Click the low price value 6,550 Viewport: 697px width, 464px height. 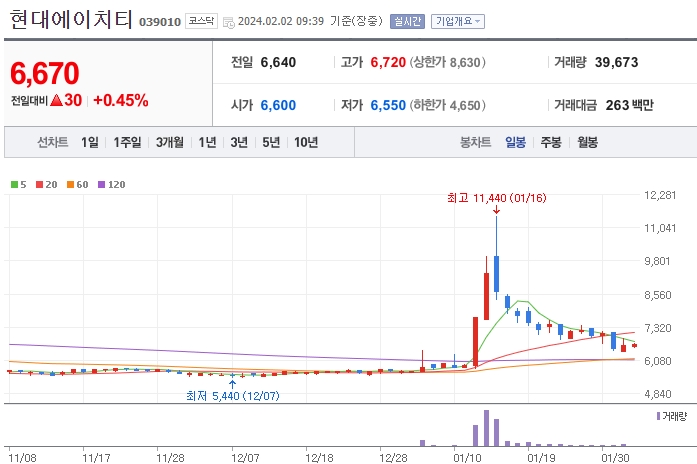[388, 105]
